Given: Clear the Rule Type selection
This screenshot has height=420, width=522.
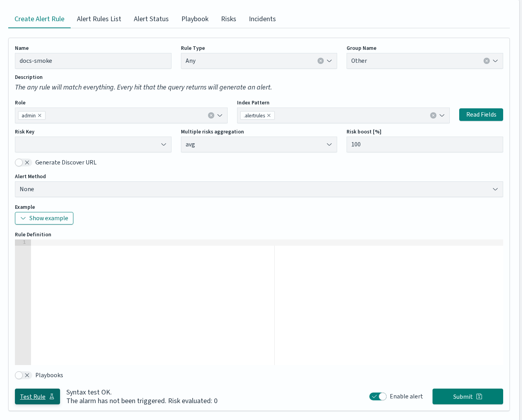Looking at the screenshot, I should tap(321, 61).
